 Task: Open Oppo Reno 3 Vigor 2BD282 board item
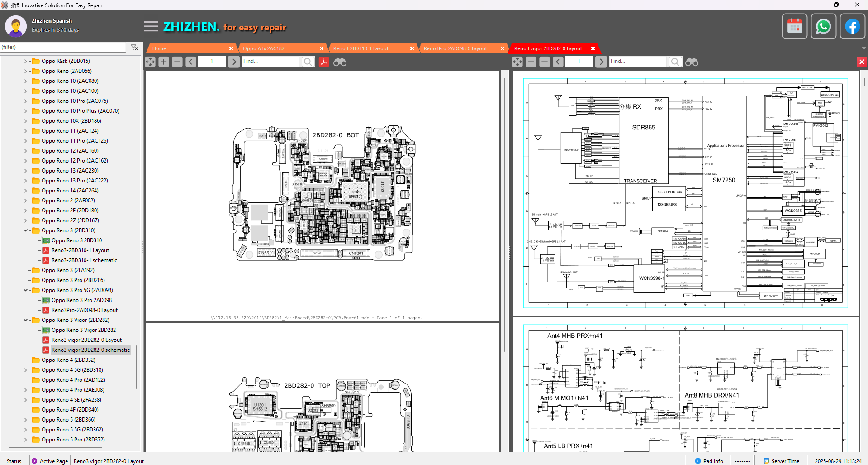84,330
